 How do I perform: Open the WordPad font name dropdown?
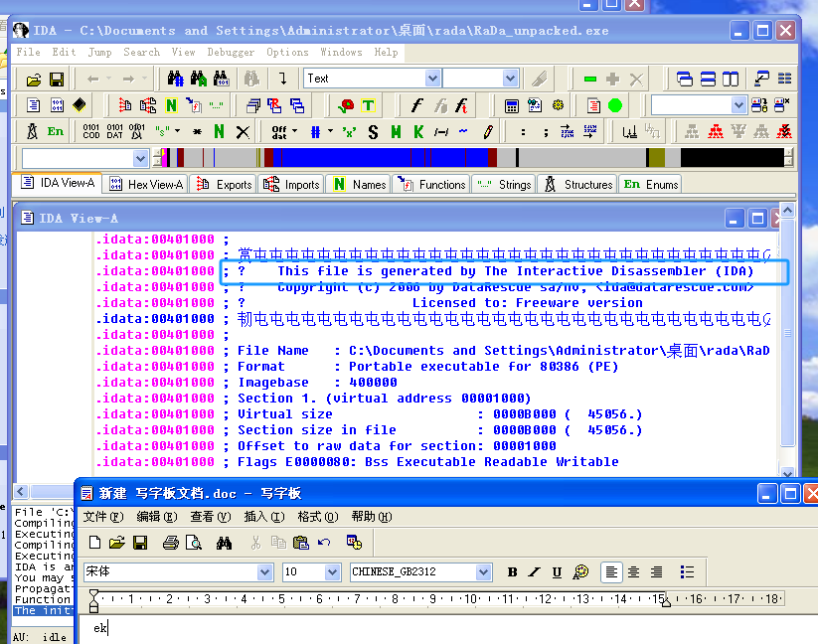(265, 572)
